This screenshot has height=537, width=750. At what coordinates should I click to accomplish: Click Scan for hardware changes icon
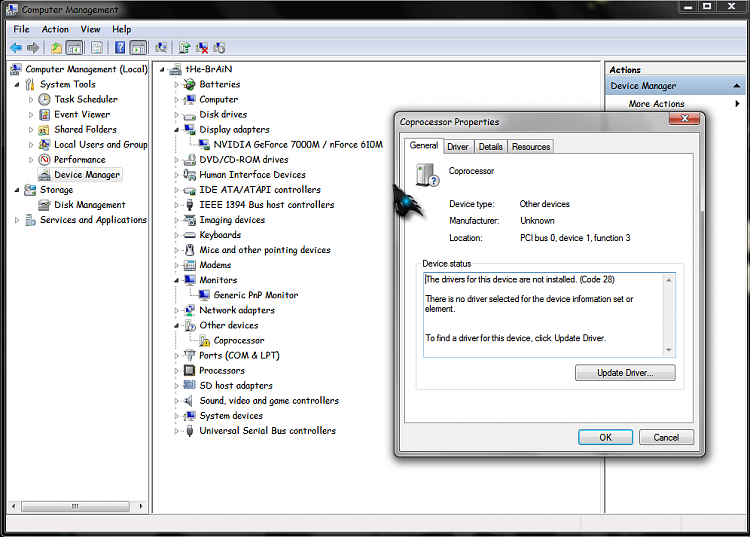161,48
